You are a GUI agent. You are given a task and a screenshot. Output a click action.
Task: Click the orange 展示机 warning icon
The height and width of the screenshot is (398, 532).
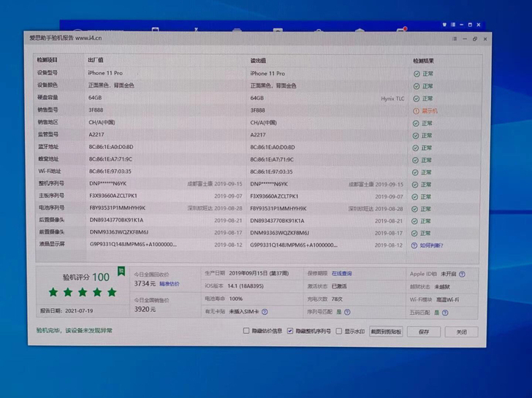click(x=416, y=111)
